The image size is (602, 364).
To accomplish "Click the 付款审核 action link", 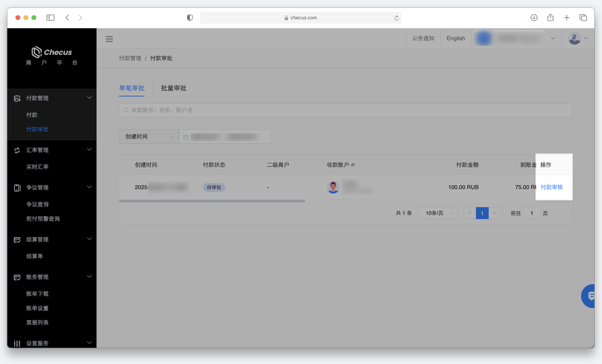I will click(x=552, y=187).
